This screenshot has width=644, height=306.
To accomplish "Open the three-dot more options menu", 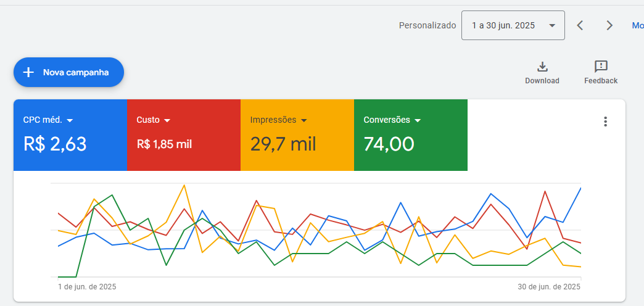I will (605, 122).
